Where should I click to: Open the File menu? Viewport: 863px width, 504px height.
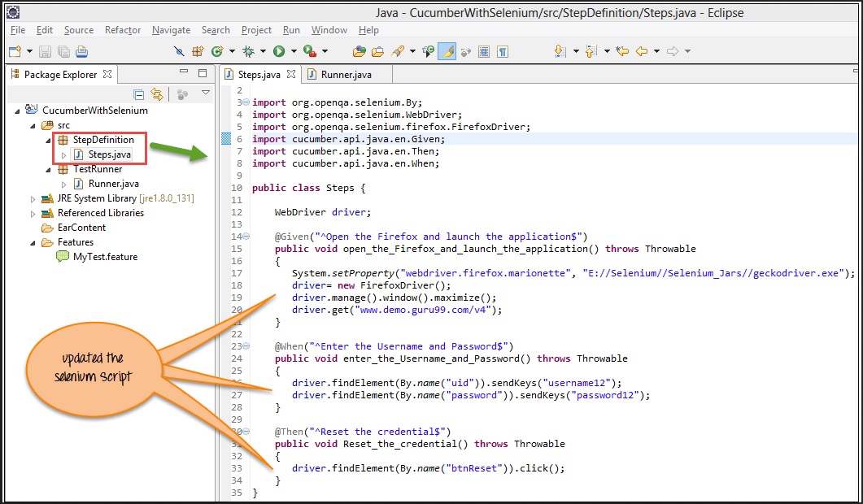click(18, 30)
